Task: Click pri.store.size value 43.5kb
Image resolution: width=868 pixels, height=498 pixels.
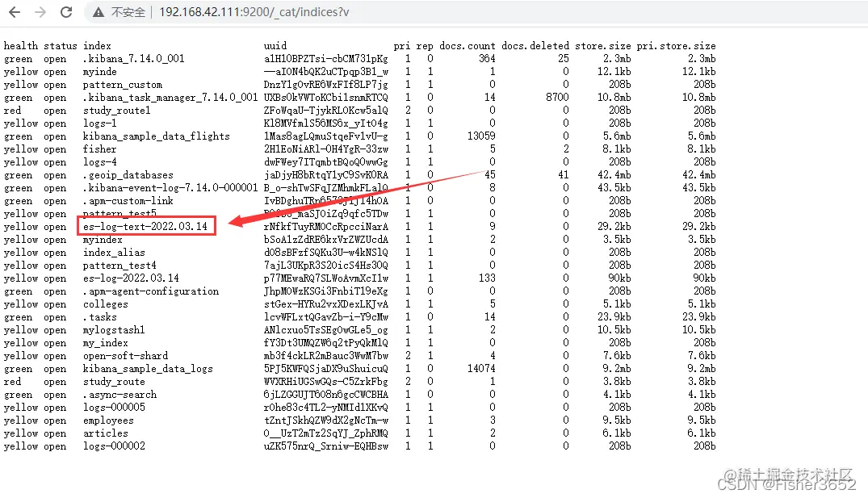Action: coord(698,187)
